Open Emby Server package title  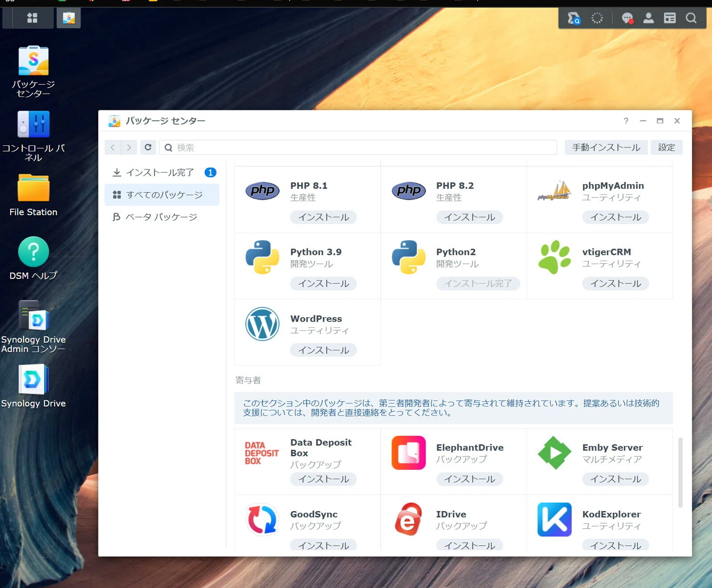[x=612, y=447]
